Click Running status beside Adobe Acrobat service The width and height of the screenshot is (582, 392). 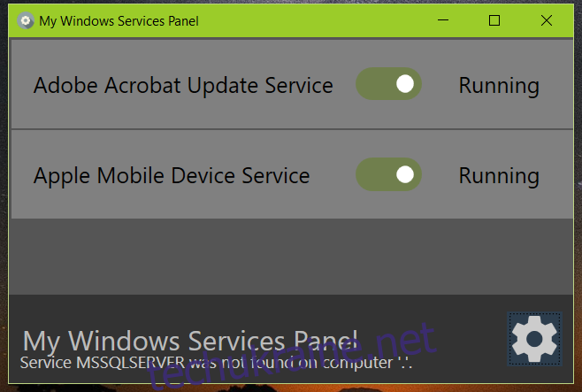click(499, 86)
